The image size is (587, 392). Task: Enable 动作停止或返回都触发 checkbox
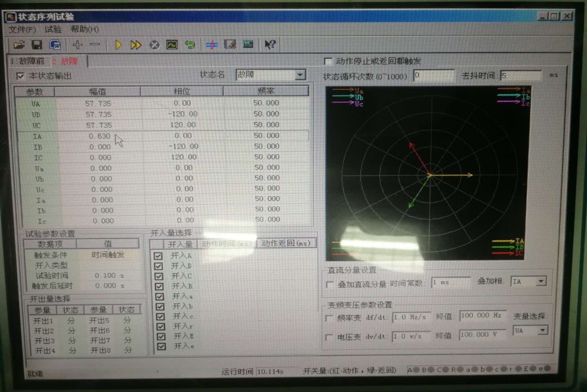pyautogui.click(x=328, y=61)
